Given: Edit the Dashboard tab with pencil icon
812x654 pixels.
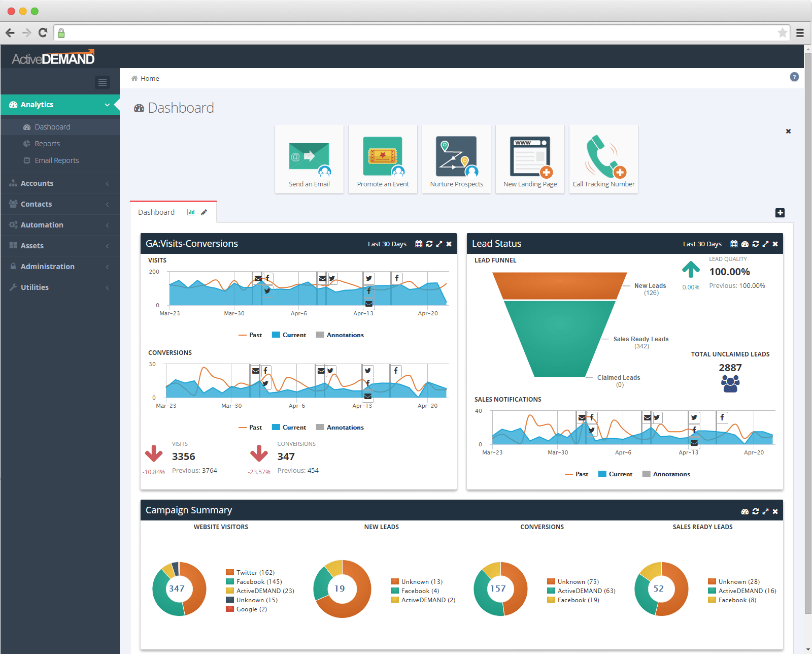Looking at the screenshot, I should coord(204,212).
